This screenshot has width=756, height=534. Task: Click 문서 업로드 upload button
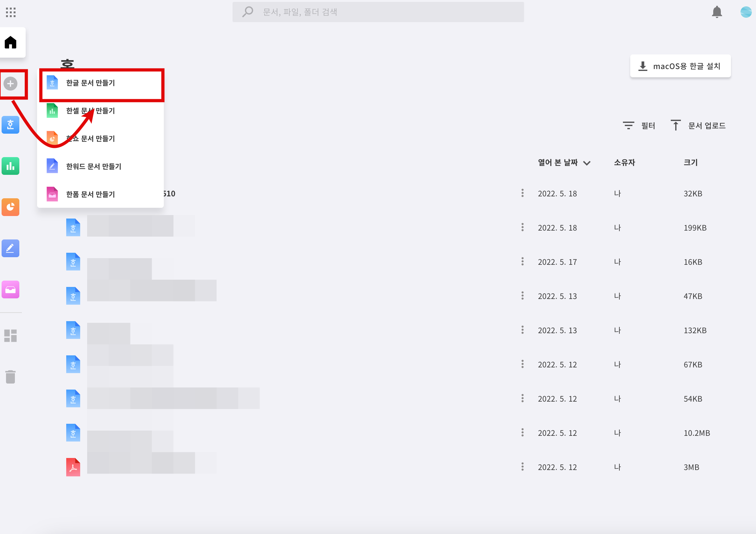click(x=698, y=125)
